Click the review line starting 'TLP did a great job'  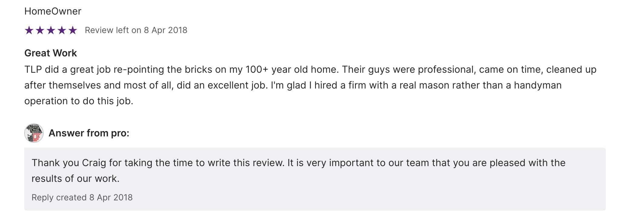310,69
